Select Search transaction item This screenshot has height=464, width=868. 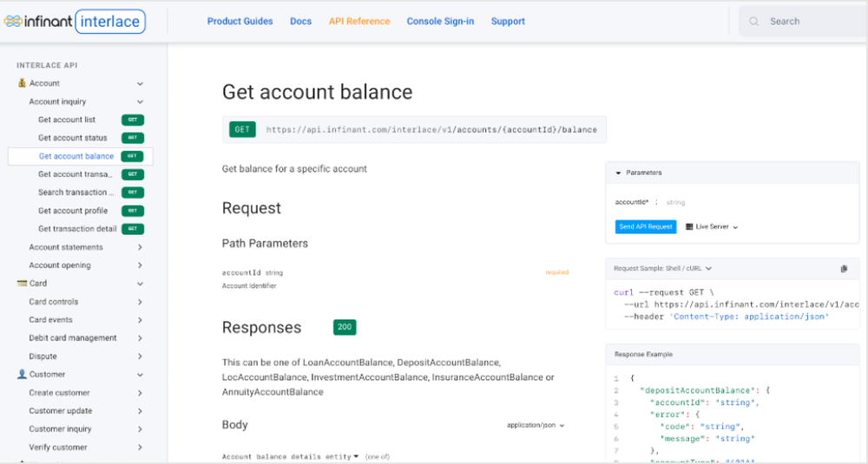(x=76, y=193)
